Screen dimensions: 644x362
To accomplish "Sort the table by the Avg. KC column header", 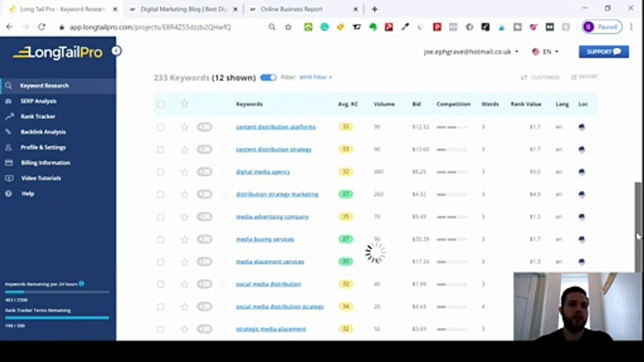I will (x=348, y=104).
